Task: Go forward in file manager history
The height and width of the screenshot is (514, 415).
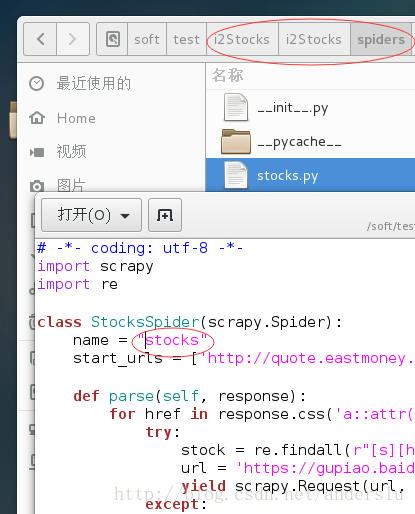Action: click(x=73, y=39)
